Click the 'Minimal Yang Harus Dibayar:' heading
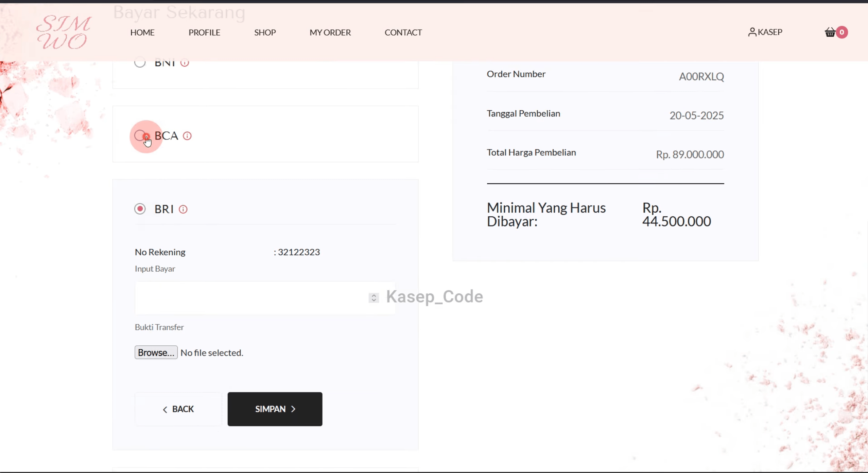 (546, 215)
